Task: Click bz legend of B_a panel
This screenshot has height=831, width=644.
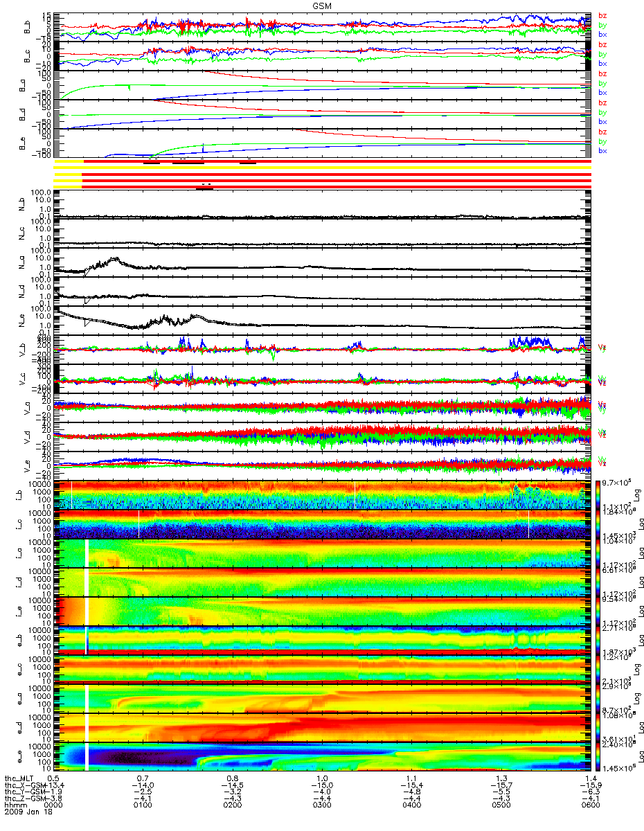Action: 602,73
